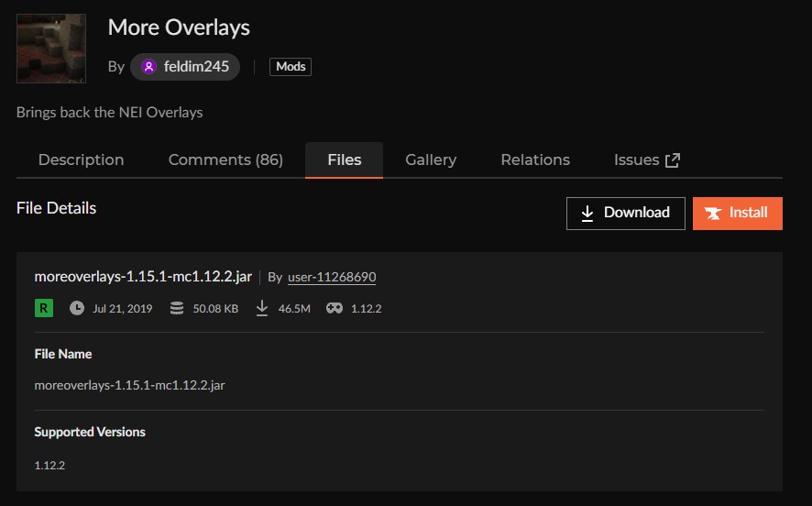The height and width of the screenshot is (506, 812).
Task: Go to the Gallery tab
Action: pos(431,160)
